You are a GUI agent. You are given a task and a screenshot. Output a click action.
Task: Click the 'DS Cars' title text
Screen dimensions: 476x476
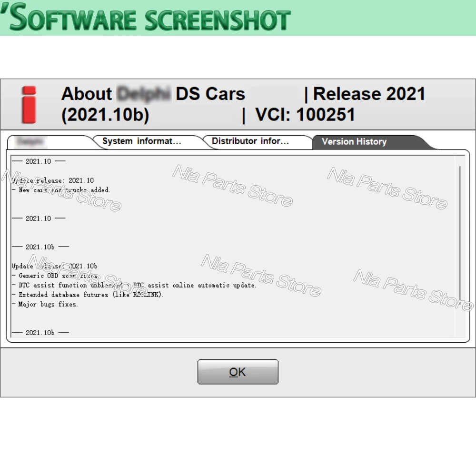210,94
